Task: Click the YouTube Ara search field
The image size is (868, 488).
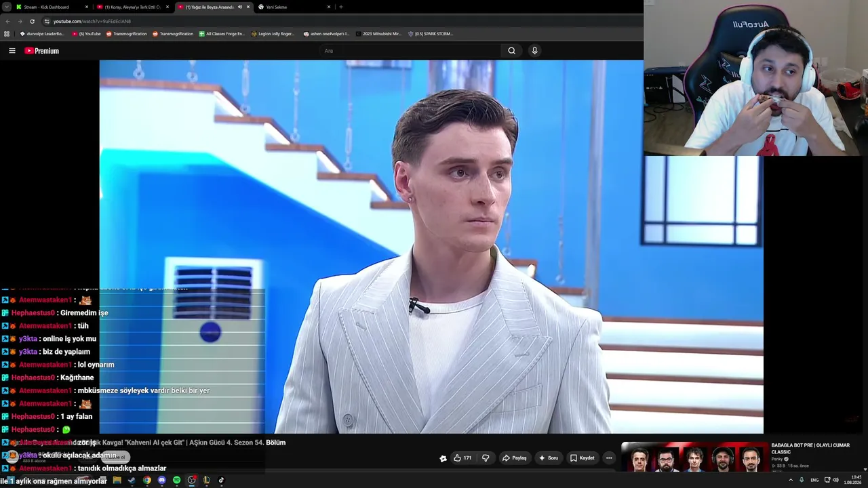Action: [410, 51]
